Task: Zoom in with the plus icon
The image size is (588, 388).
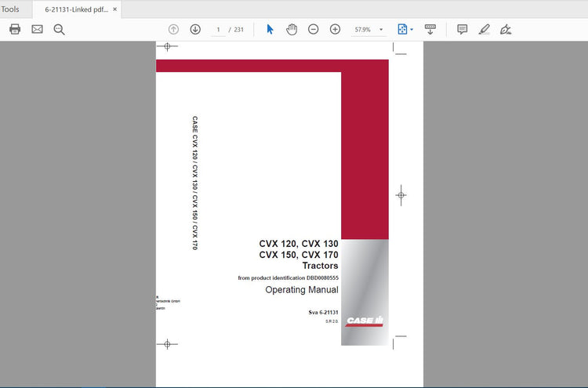Action: coord(335,29)
